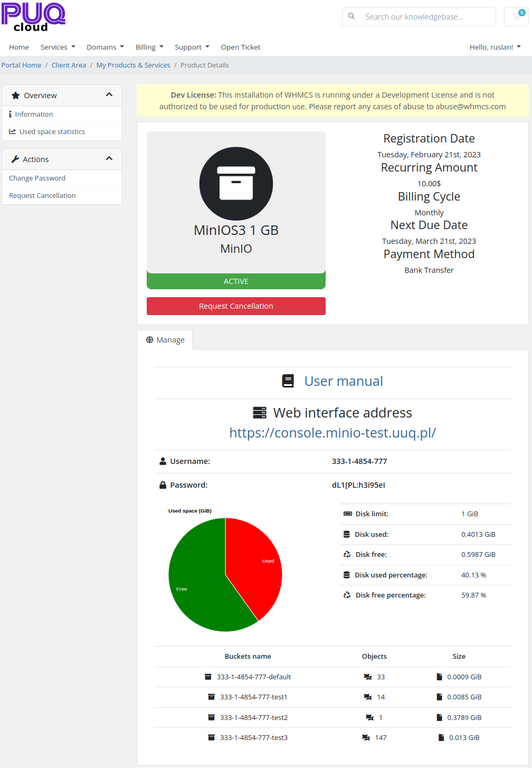Open the User manual link
The width and height of the screenshot is (532, 768).
(344, 381)
